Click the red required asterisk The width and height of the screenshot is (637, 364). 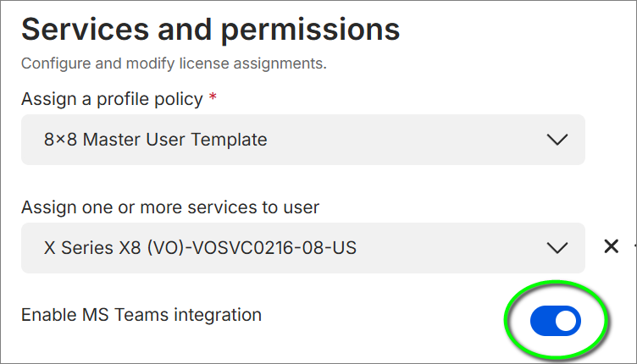coord(213,97)
